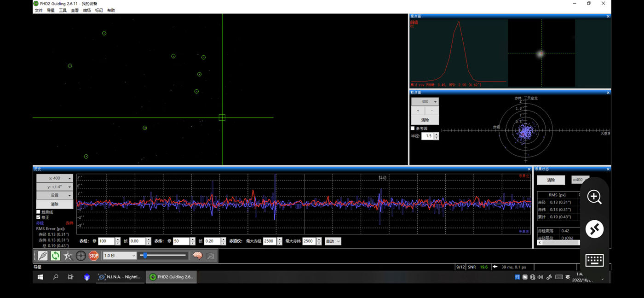Viewport: 644px width, 298px height.
Task: Click the green loop exposure icon
Action: click(x=55, y=256)
